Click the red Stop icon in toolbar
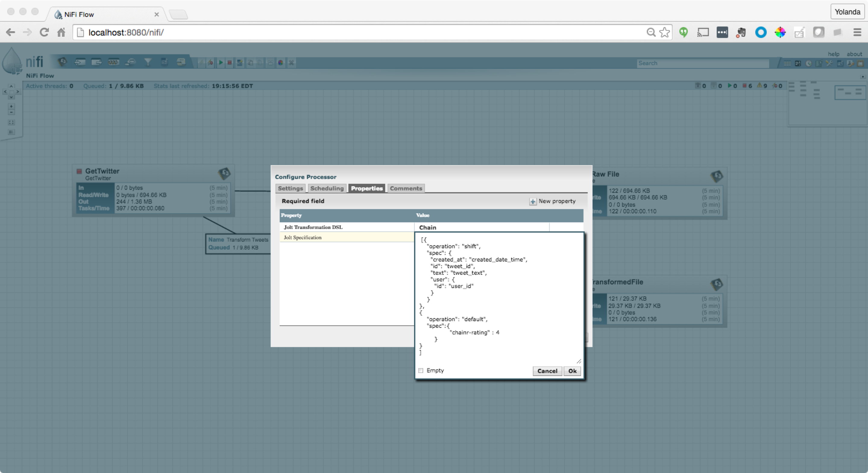The image size is (868, 473). (229, 63)
